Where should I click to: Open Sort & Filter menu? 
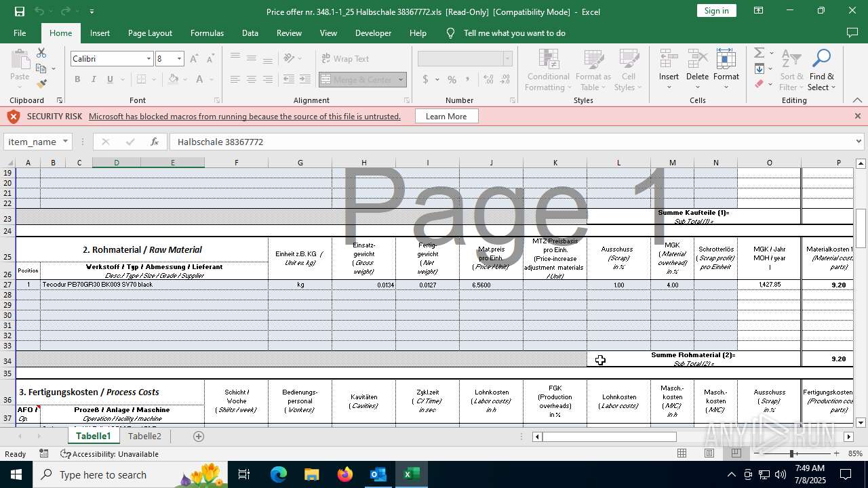coord(791,70)
